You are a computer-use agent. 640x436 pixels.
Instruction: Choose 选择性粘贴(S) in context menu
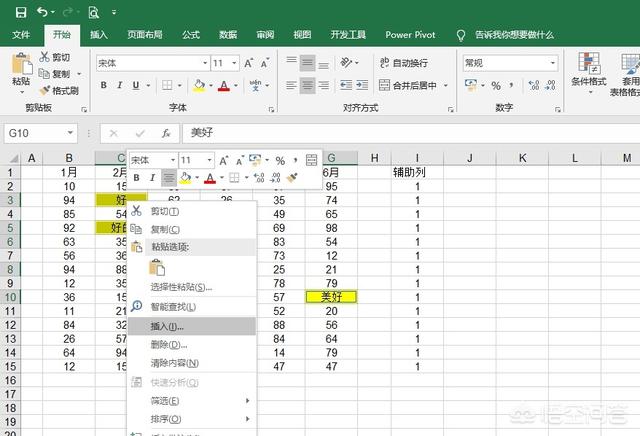click(x=192, y=287)
